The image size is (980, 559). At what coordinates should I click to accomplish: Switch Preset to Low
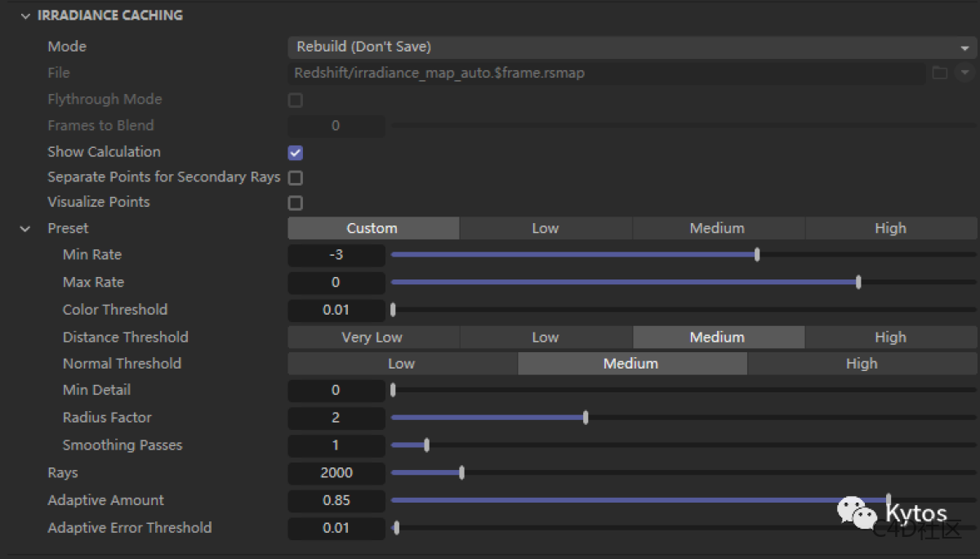[x=546, y=228]
